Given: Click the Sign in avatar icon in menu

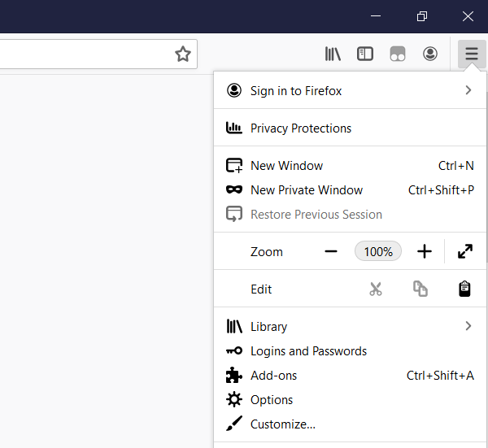Looking at the screenshot, I should point(234,90).
